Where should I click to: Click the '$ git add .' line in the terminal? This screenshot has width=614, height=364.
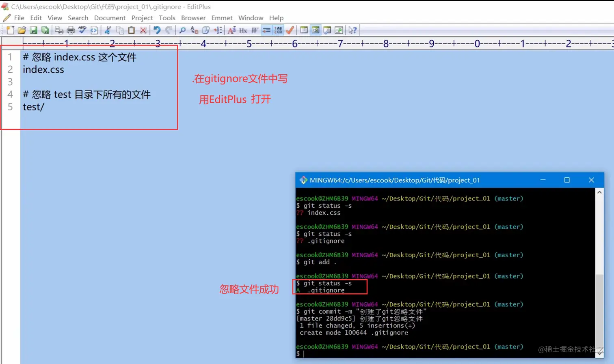click(x=316, y=262)
